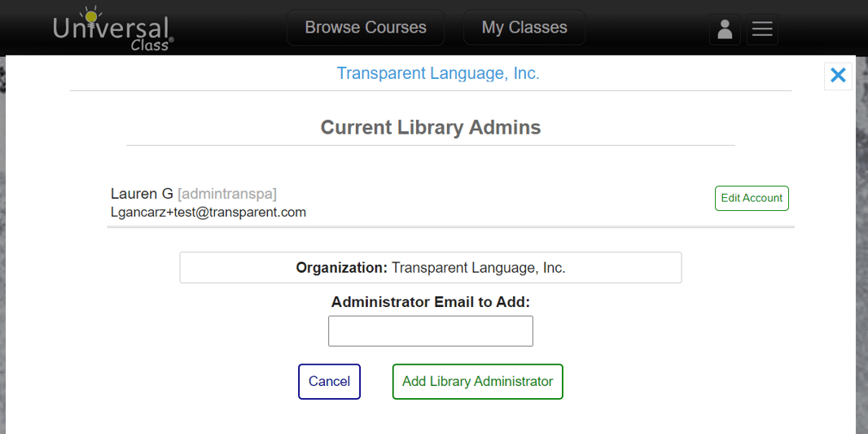Viewport: 868px width, 434px height.
Task: Click the word Class in the logo
Action: (x=150, y=45)
